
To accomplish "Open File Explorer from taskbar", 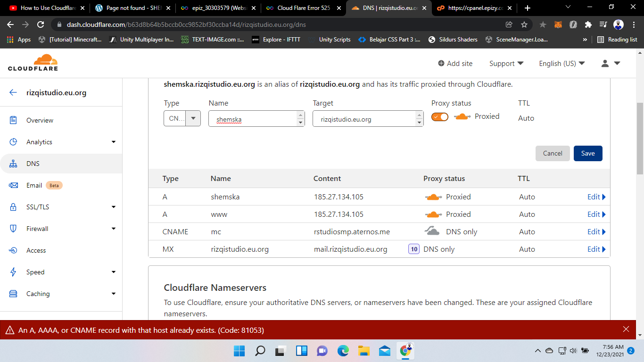I will coord(363,351).
